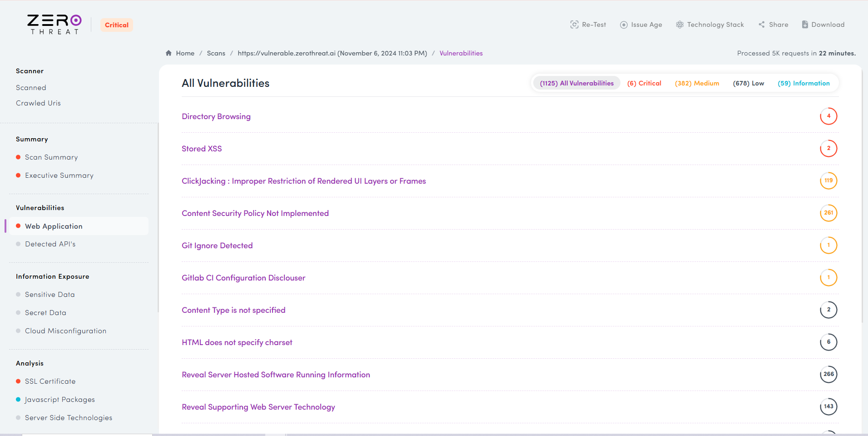The height and width of the screenshot is (436, 868).
Task: Open Reveal Supporting Web Server Technology
Action: pos(258,407)
